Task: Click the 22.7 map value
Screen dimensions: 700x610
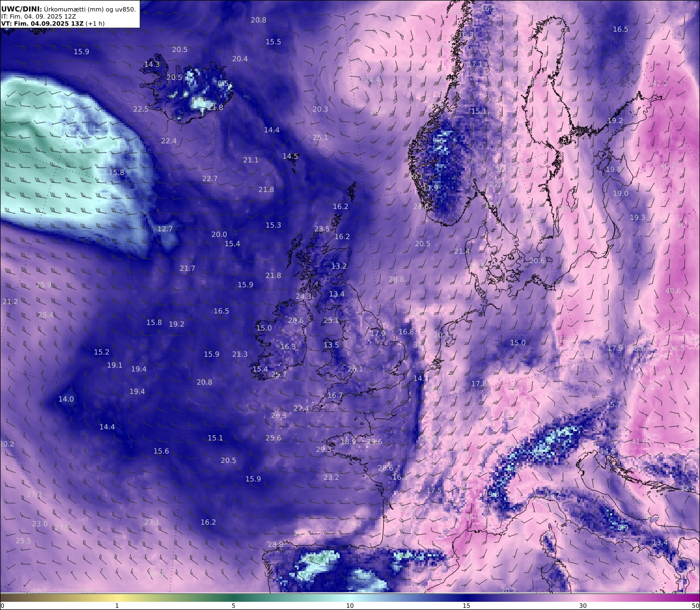Action: (210, 178)
